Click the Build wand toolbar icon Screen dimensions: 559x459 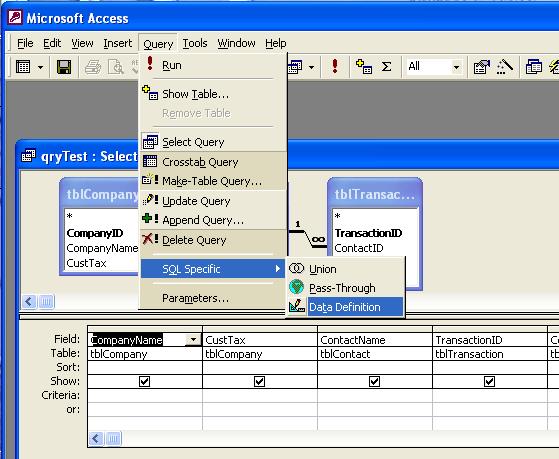(x=504, y=67)
